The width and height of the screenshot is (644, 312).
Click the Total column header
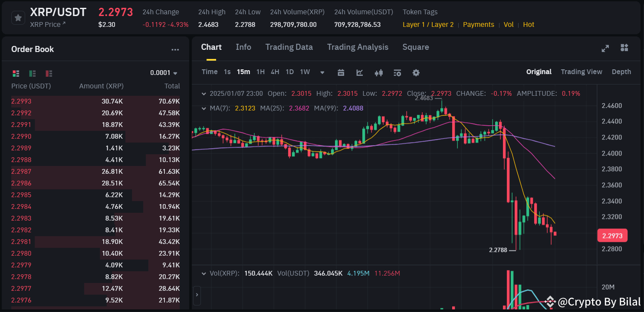click(172, 86)
